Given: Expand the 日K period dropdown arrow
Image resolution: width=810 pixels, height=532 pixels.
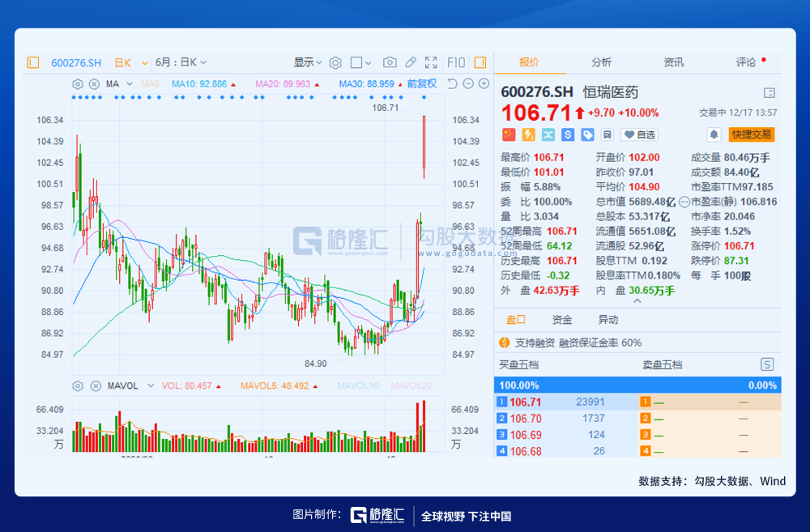Looking at the screenshot, I should point(145,63).
